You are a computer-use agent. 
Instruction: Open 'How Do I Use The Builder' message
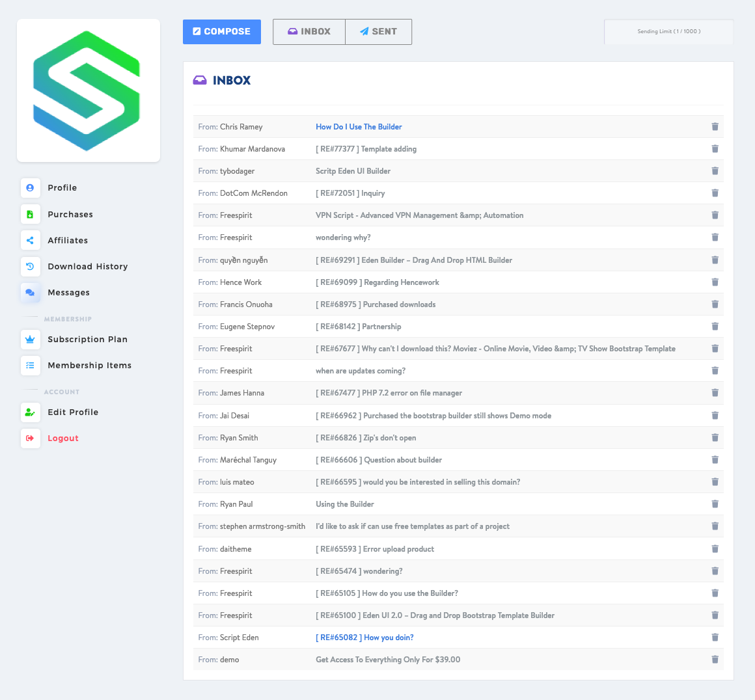point(359,126)
